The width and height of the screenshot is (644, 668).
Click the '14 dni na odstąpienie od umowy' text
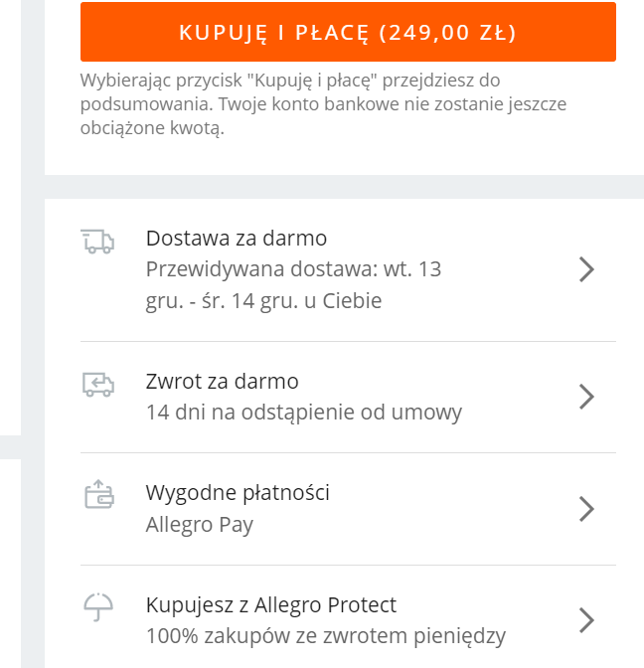point(304,413)
